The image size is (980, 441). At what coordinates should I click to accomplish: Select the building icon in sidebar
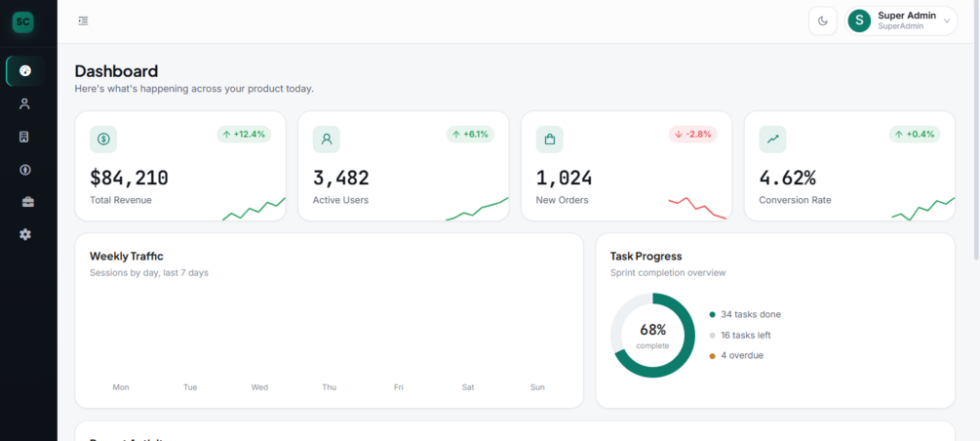25,137
